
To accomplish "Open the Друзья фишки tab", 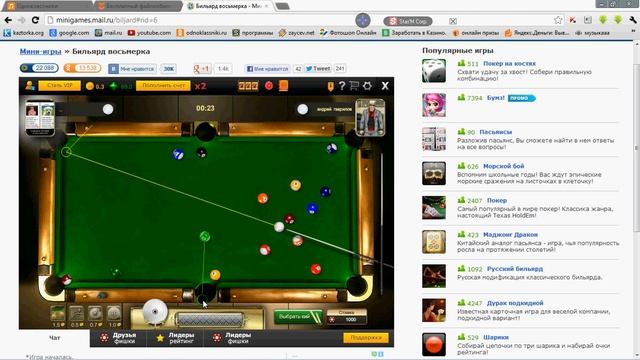I will (119, 338).
